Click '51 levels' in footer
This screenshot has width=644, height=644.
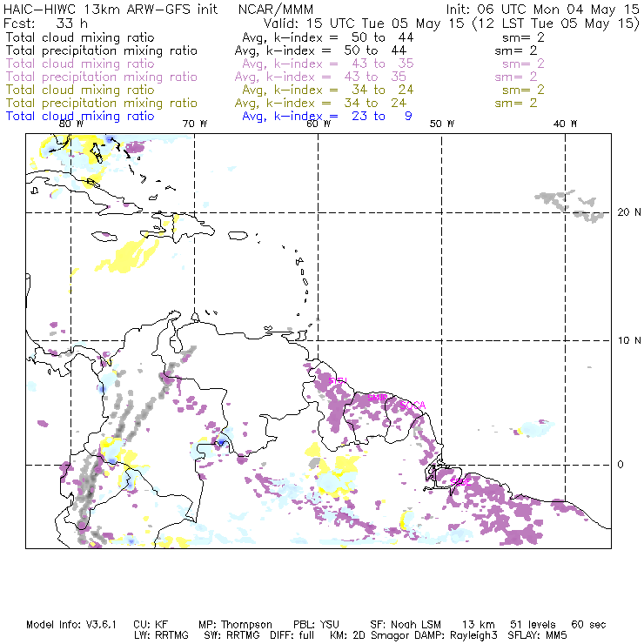point(533,625)
